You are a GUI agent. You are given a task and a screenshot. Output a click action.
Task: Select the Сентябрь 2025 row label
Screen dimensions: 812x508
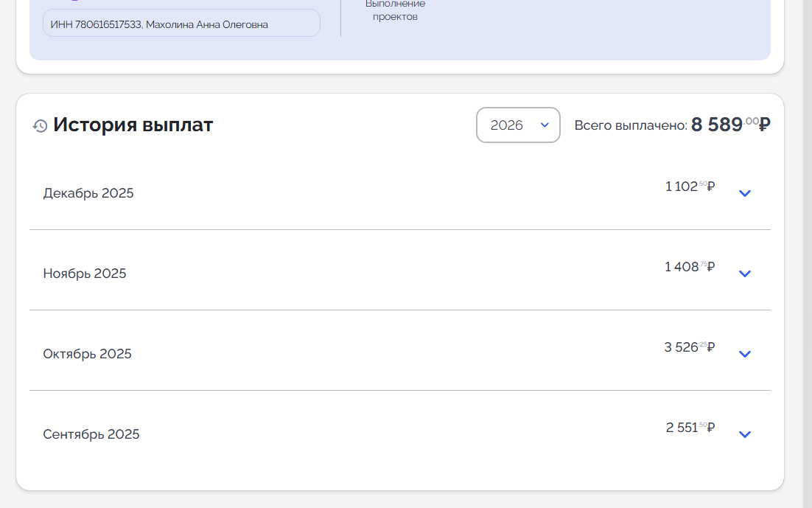coord(91,434)
